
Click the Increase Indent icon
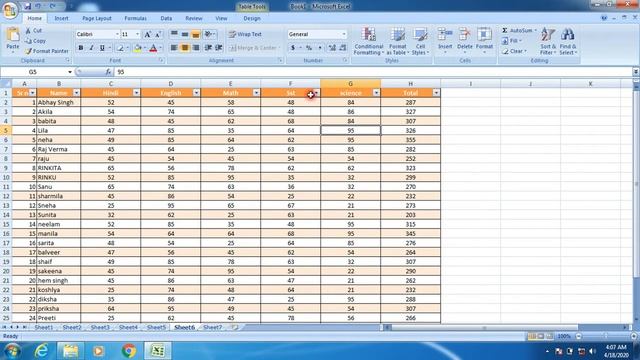pyautogui.click(x=219, y=48)
